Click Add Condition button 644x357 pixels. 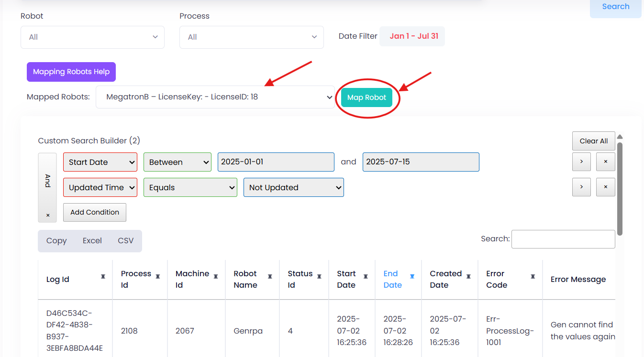click(x=95, y=212)
